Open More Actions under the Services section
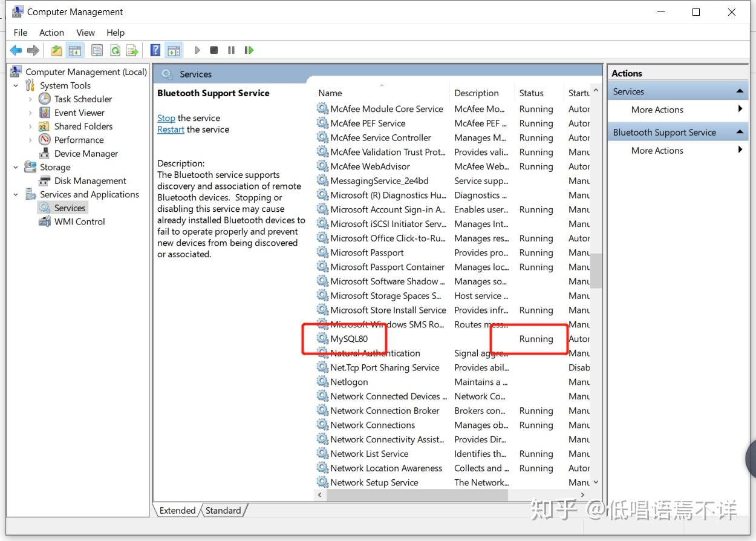 click(657, 110)
